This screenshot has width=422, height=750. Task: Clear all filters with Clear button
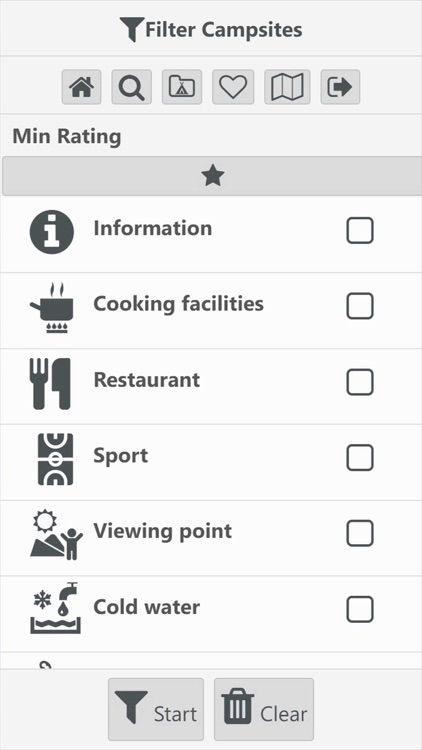tap(264, 709)
